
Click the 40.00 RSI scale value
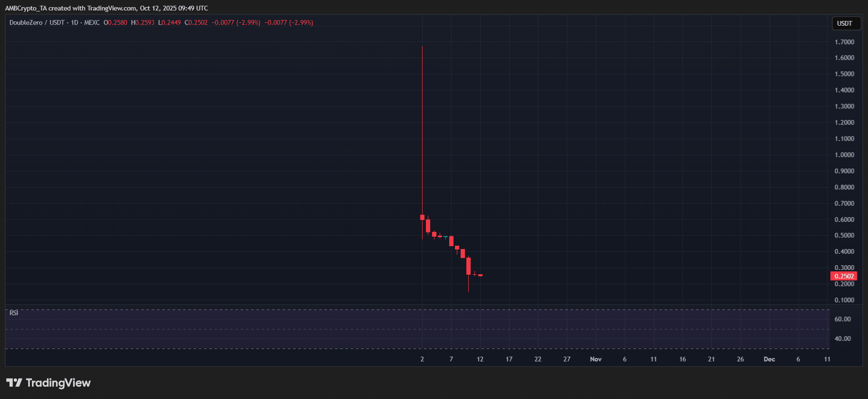842,339
